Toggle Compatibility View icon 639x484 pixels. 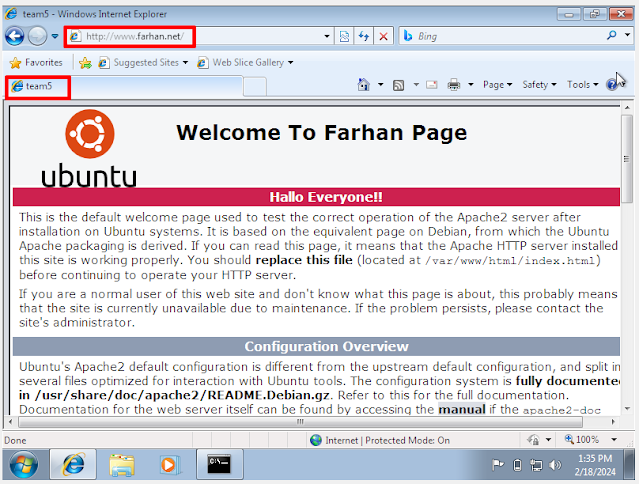click(x=344, y=36)
